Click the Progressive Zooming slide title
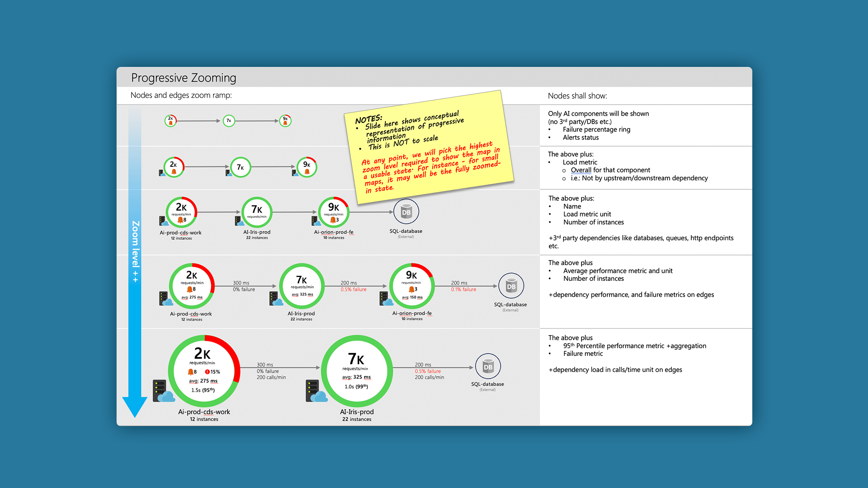Image resolution: width=868 pixels, height=488 pixels. click(x=184, y=78)
